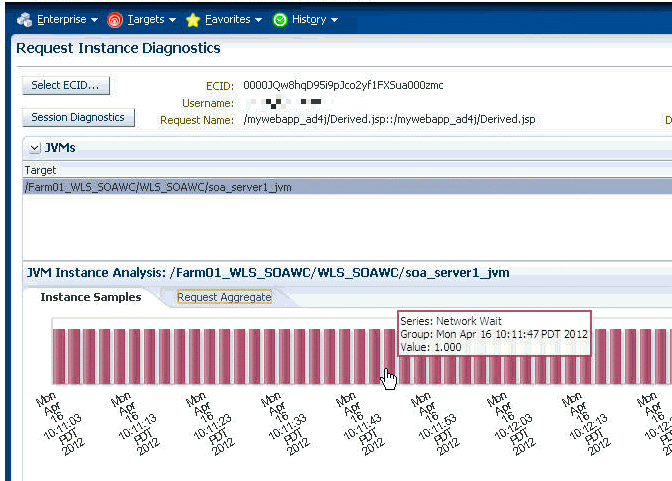Click the 10:11:33 time axis label
Viewport: 672px width, 481px height.
click(285, 424)
